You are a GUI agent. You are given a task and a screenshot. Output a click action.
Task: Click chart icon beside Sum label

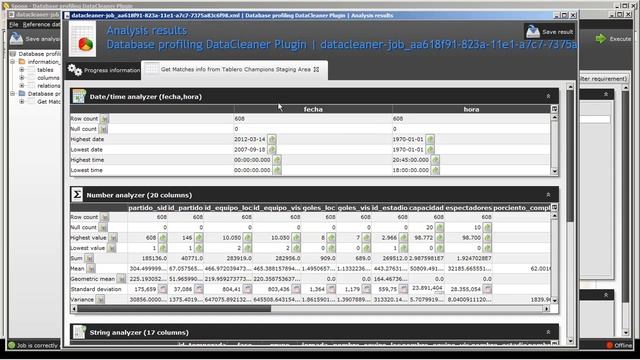pyautogui.click(x=89, y=258)
